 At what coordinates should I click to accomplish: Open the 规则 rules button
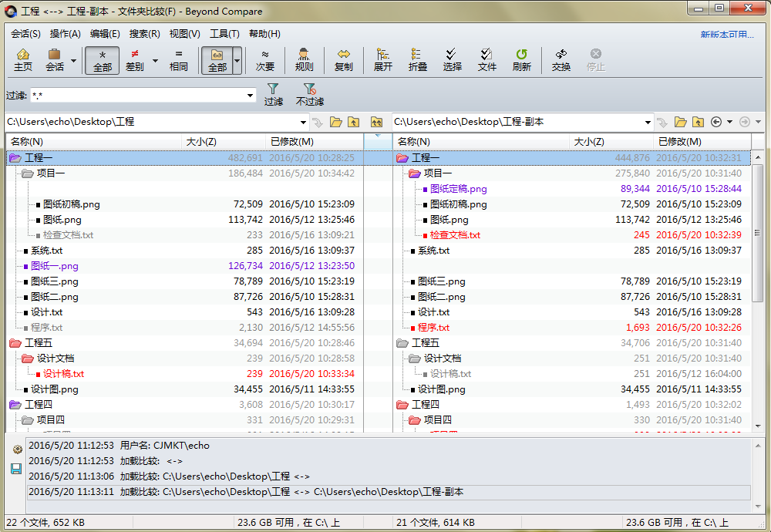tap(304, 60)
